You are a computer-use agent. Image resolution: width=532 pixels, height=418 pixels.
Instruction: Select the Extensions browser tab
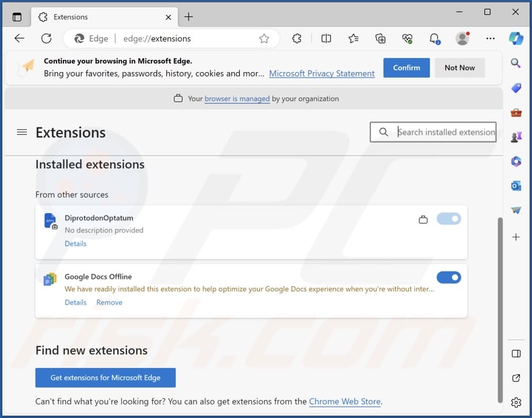click(x=104, y=17)
